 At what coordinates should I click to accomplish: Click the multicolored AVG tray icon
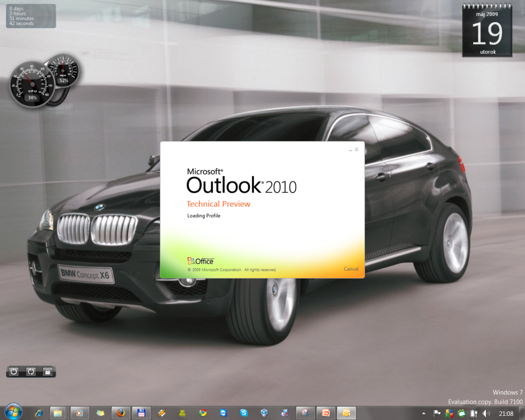[x=449, y=413]
